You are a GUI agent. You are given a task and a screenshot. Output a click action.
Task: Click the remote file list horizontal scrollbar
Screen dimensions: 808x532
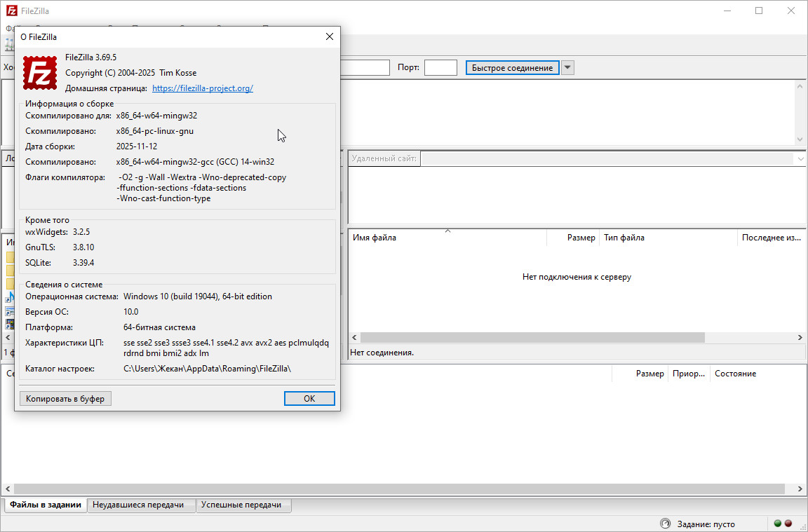pos(532,337)
